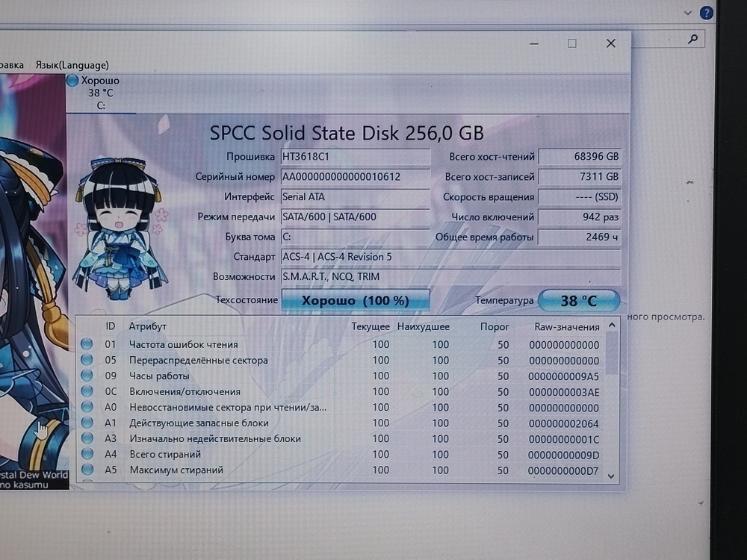The image size is (747, 560).
Task: Select the Действующие запасные блоки row
Action: click(341, 423)
